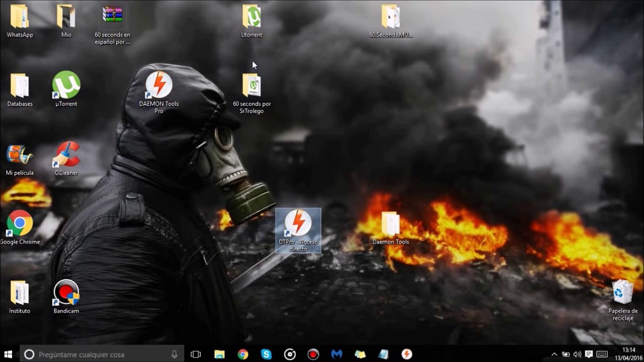Activate the Cortana microphone icon
Viewport: 644px width, 362px height.
point(174,354)
